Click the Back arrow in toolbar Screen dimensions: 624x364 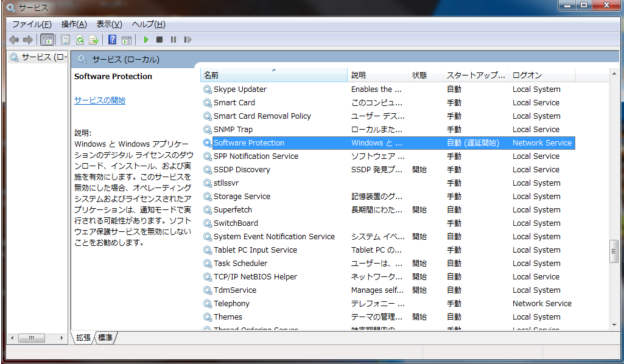13,40
